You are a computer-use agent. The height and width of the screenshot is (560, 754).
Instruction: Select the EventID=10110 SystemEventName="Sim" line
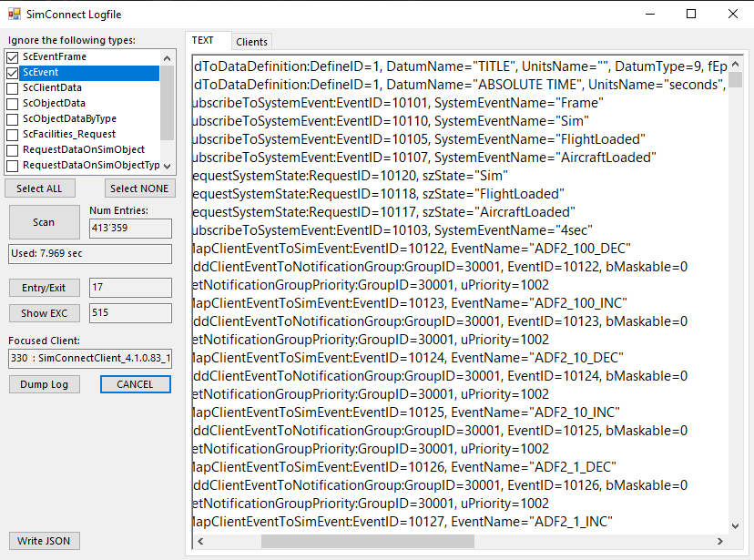391,121
